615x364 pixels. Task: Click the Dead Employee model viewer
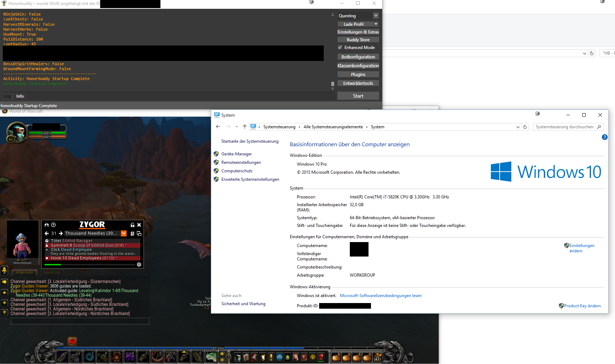click(23, 242)
